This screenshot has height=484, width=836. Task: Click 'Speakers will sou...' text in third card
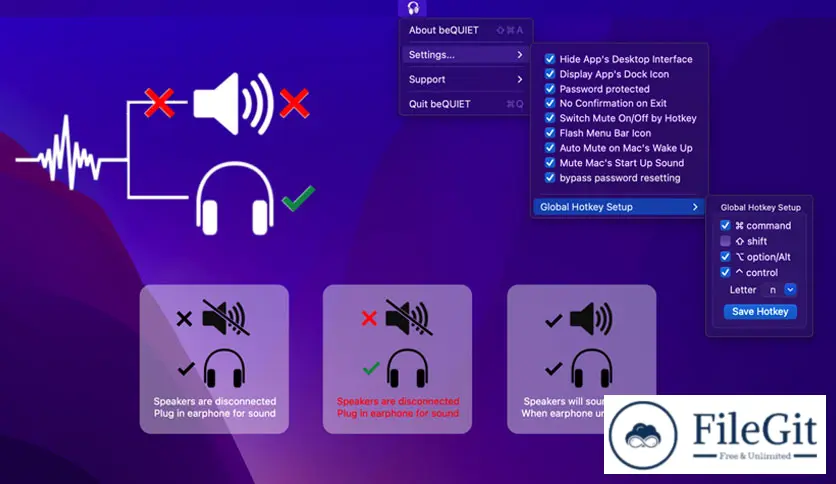click(x=564, y=401)
